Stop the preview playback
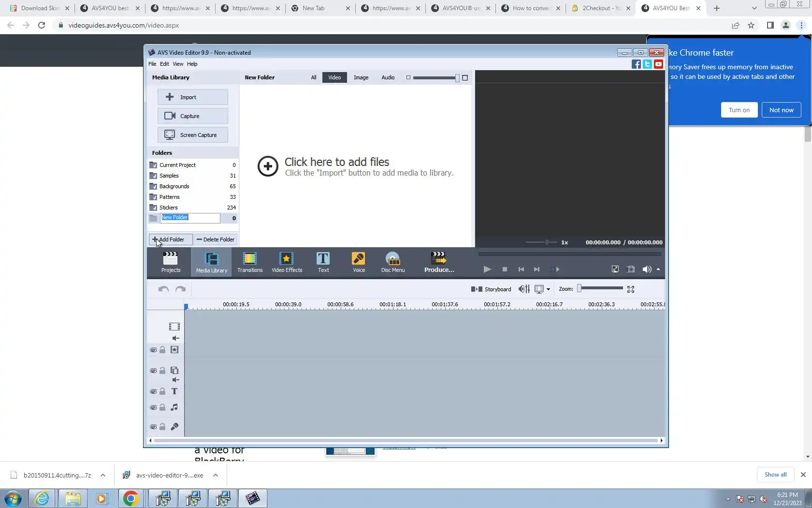The image size is (812, 508). (x=505, y=269)
